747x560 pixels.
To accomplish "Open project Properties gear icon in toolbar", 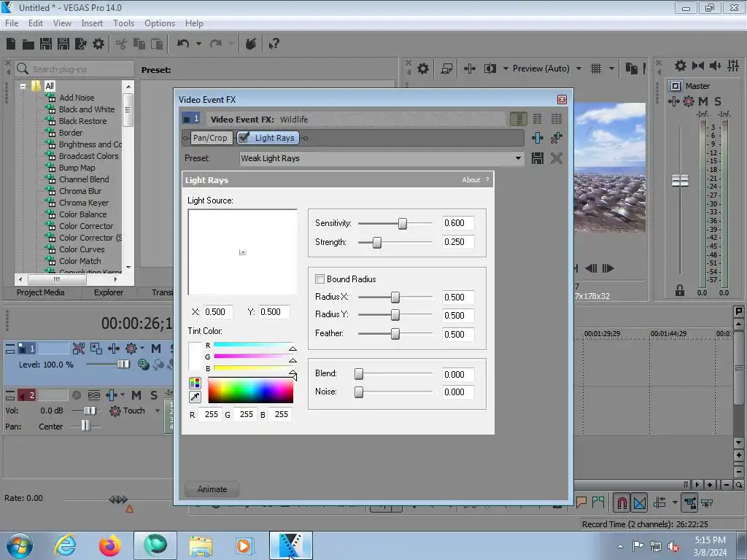I will [98, 44].
